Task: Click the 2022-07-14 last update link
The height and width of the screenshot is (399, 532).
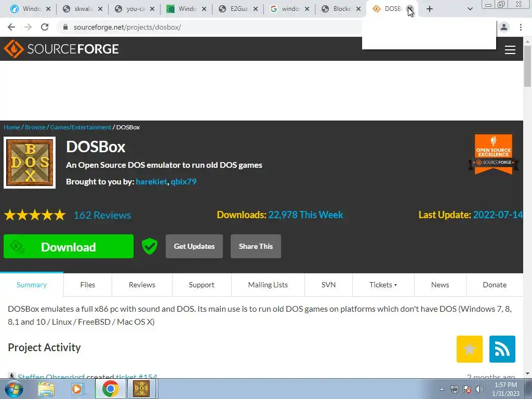Action: 498,215
